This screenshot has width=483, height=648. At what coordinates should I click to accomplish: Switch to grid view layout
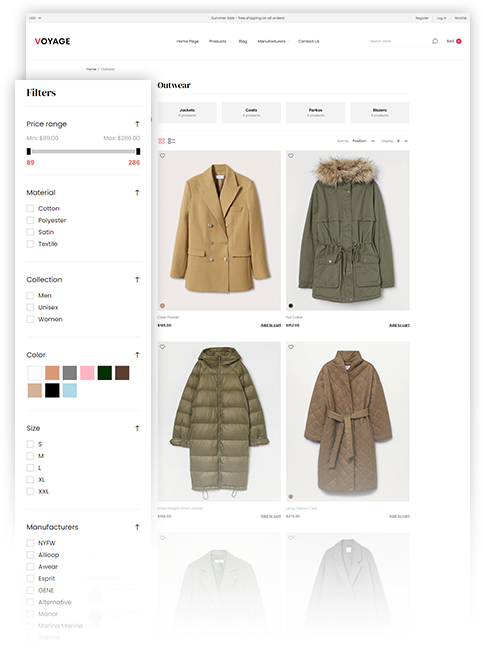[162, 141]
